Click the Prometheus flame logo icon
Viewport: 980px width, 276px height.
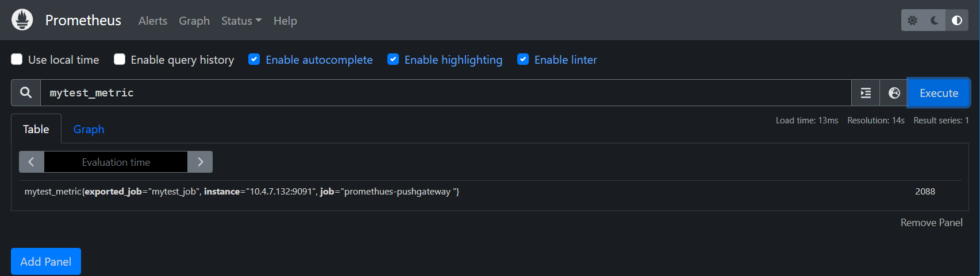[x=22, y=20]
